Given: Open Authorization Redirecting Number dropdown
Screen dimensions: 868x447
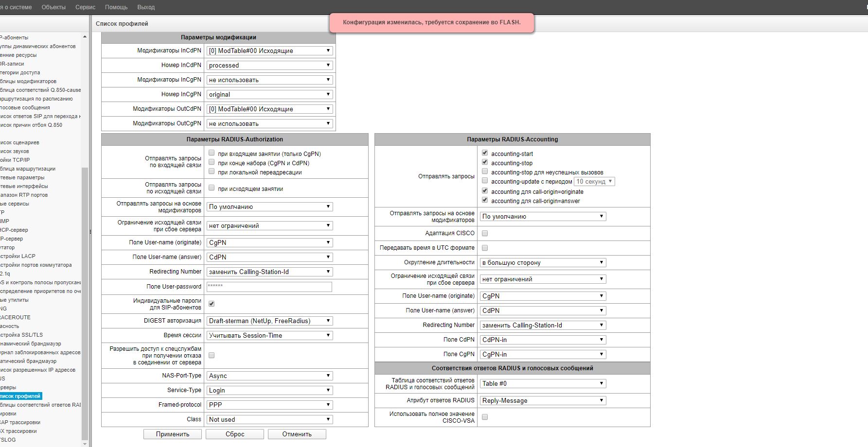Looking at the screenshot, I should point(269,272).
